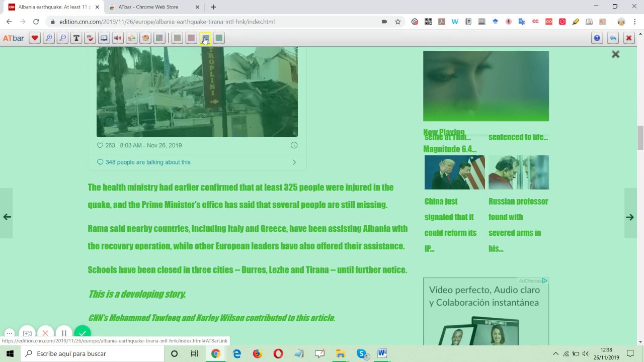Image resolution: width=644 pixels, height=362 pixels.
Task: Open the QR code extension
Action: [x=428, y=22]
